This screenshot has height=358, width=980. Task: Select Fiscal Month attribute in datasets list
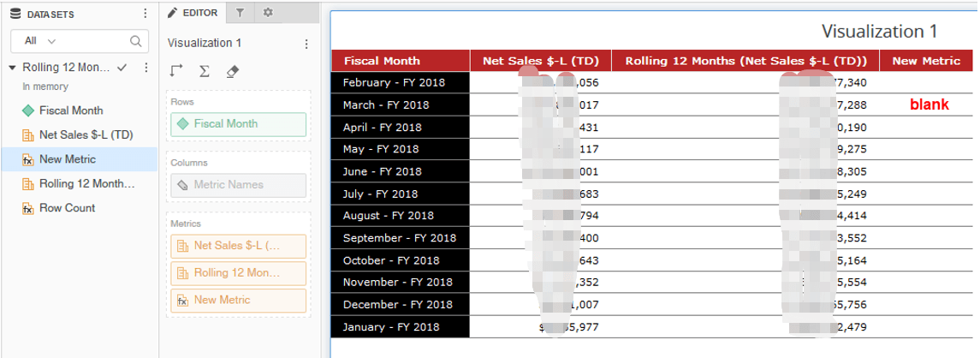(71, 110)
